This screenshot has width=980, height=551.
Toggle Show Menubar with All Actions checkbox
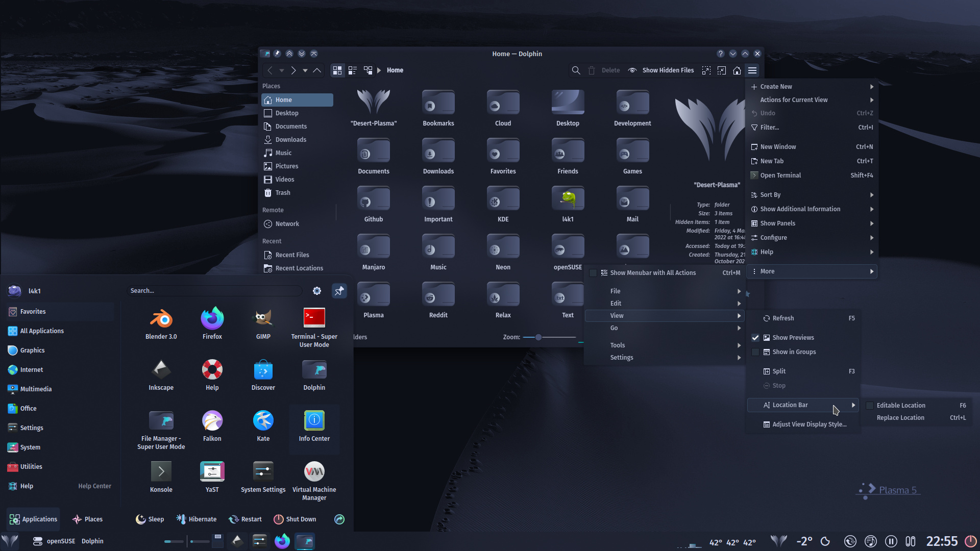[x=593, y=273]
